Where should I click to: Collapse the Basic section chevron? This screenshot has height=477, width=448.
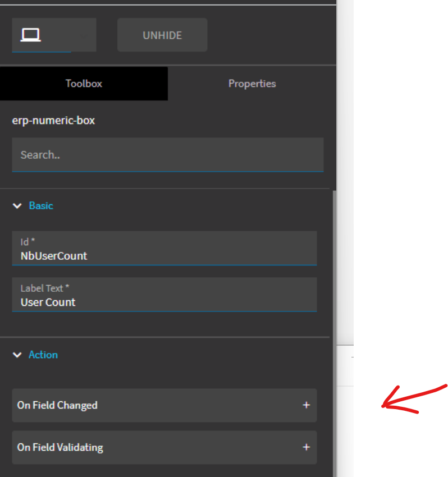(17, 206)
